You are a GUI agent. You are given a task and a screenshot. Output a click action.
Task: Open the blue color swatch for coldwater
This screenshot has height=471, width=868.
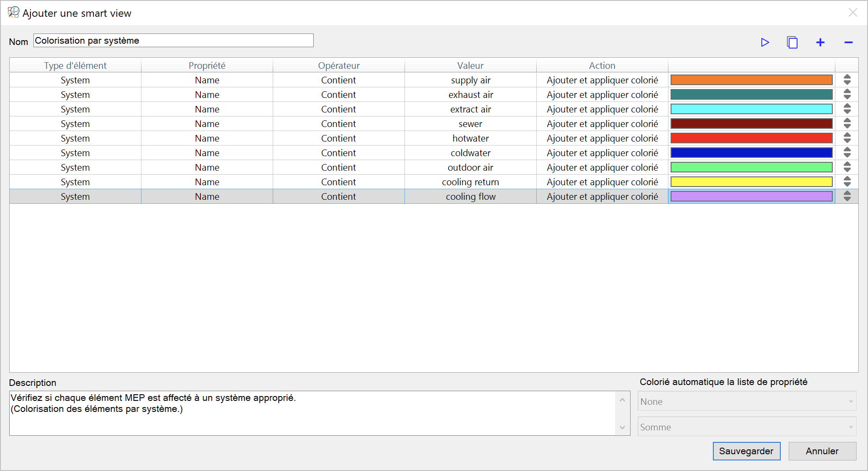tap(751, 153)
